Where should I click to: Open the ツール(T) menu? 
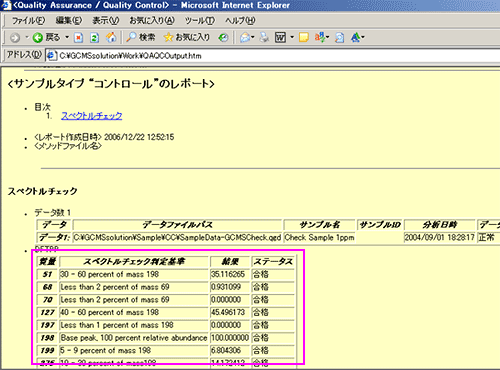pos(200,21)
